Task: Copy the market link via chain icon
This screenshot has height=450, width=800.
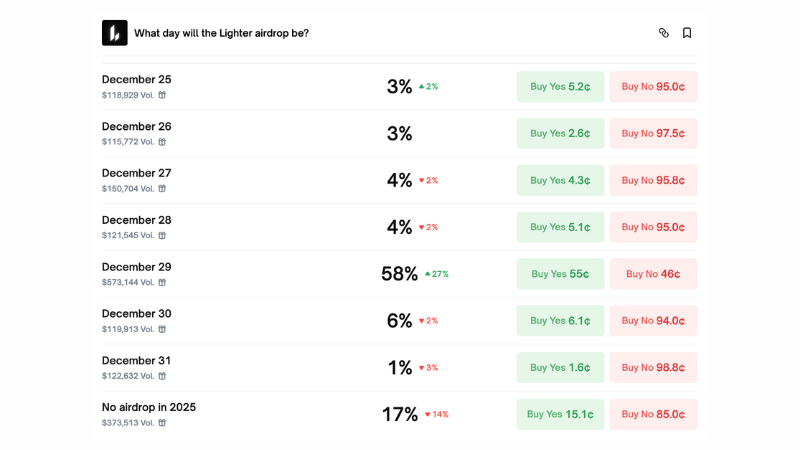Action: click(x=663, y=33)
